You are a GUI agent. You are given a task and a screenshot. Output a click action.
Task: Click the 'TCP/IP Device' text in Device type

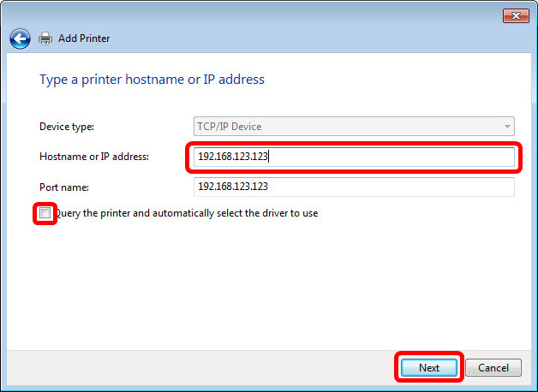click(x=230, y=127)
